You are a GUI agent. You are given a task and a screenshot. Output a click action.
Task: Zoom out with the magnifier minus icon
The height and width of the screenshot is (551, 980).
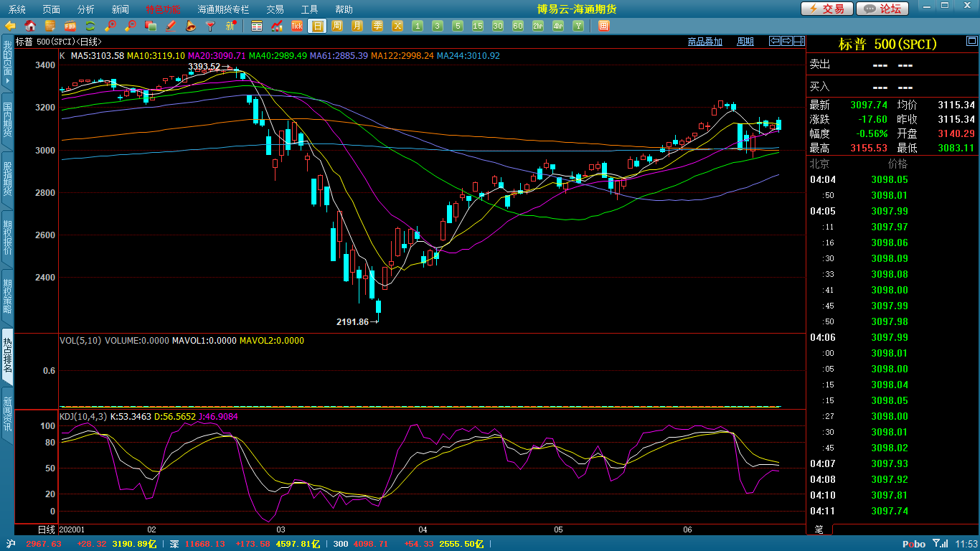point(131,26)
